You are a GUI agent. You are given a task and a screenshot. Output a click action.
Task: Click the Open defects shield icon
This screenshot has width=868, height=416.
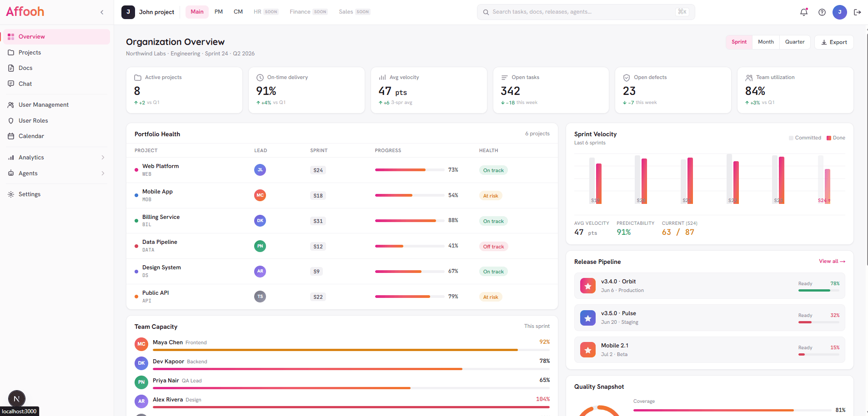(x=627, y=78)
